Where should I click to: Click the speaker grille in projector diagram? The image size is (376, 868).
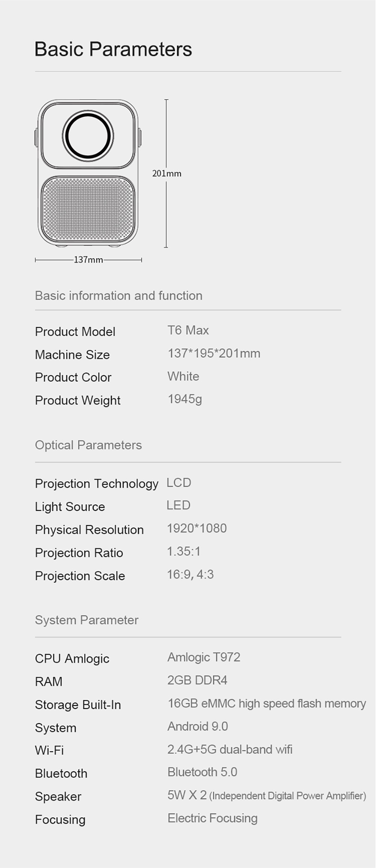[88, 209]
